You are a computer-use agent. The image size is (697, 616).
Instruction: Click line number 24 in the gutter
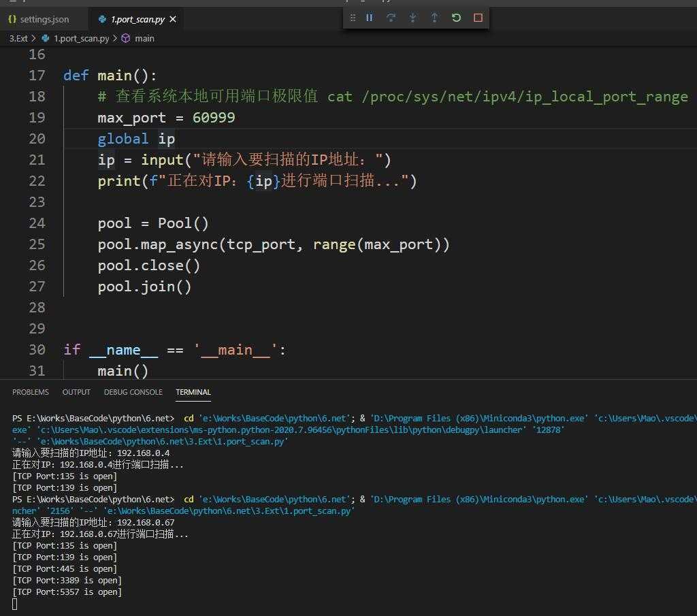click(37, 223)
